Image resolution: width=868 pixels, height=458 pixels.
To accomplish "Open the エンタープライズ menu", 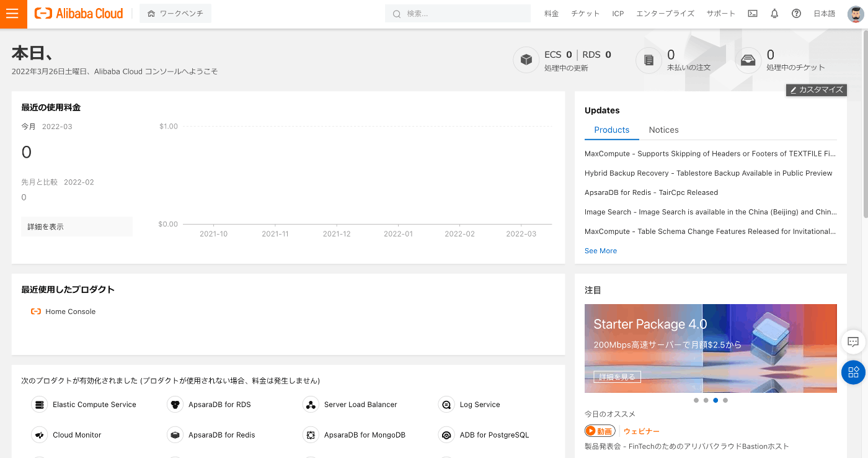I will [x=665, y=14].
